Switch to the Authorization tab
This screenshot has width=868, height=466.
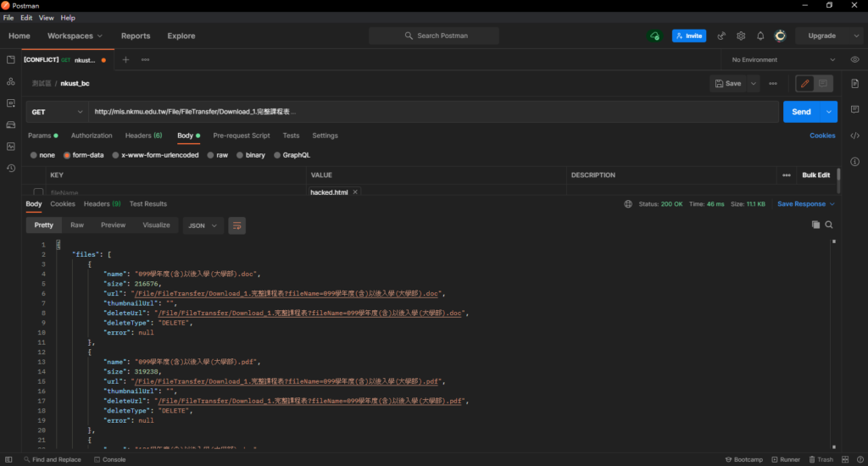tap(92, 136)
